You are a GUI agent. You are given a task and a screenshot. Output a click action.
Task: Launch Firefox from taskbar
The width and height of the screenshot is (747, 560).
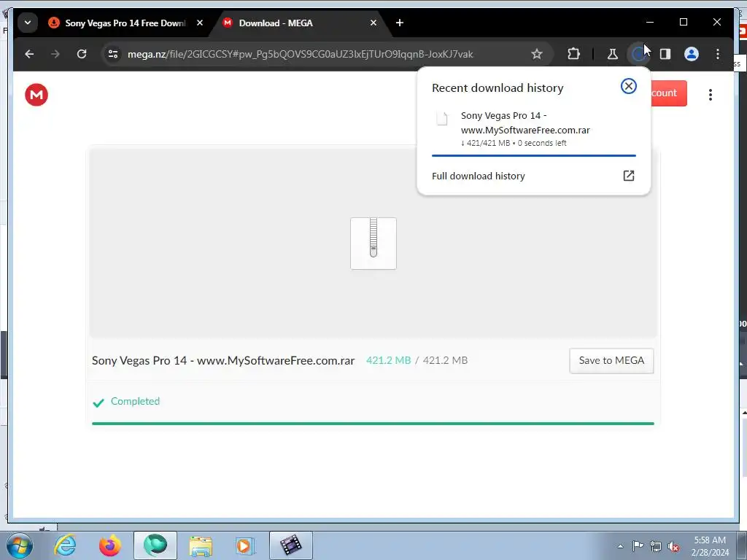pyautogui.click(x=110, y=545)
